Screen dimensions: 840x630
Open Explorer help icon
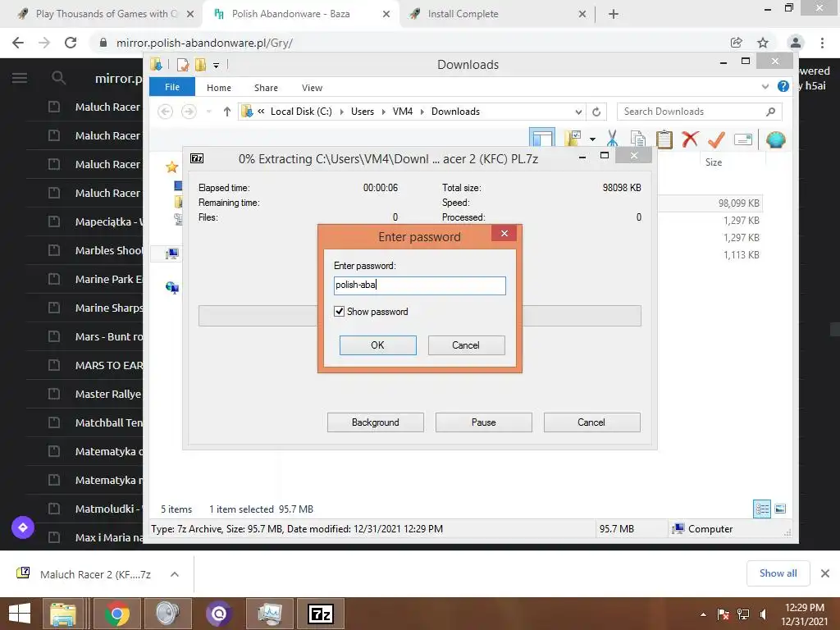point(783,86)
